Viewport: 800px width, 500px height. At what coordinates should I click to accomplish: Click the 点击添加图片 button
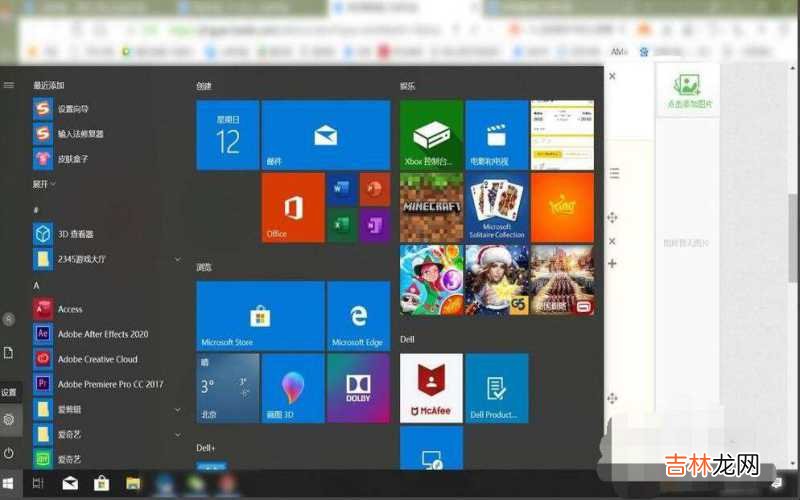686,91
